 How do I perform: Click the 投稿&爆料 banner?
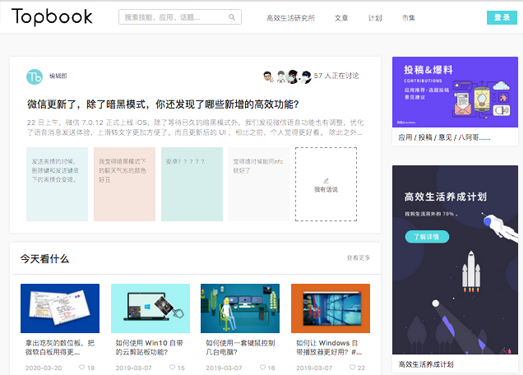click(x=455, y=92)
